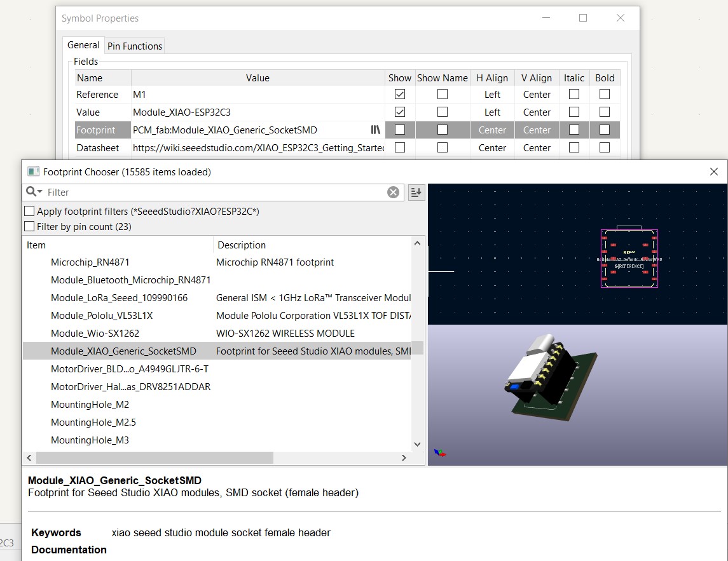Select MotorDriver_BLD...o_A4949GLJTR-6-T footprint
728x561 pixels.
click(x=130, y=369)
